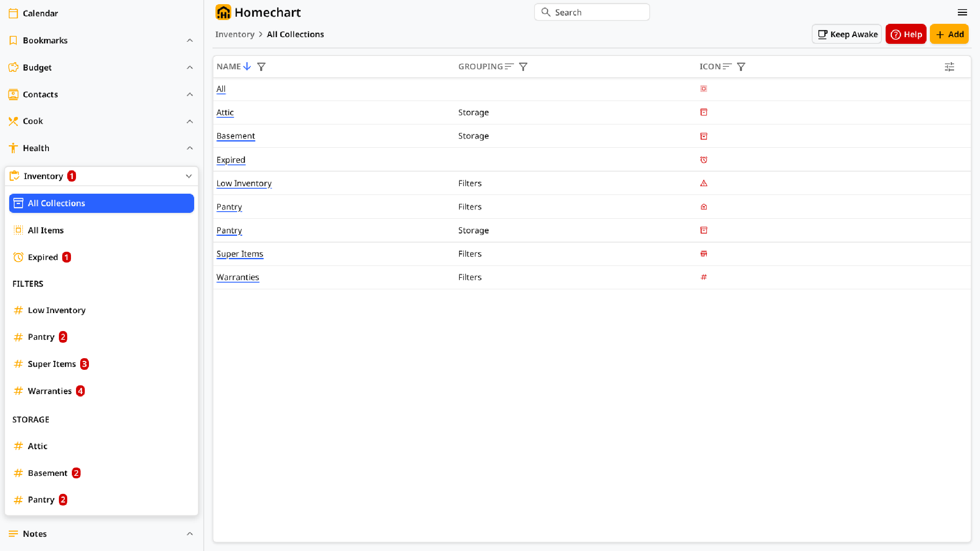This screenshot has height=551, width=980.
Task: Open table column settings icon
Action: pos(950,67)
